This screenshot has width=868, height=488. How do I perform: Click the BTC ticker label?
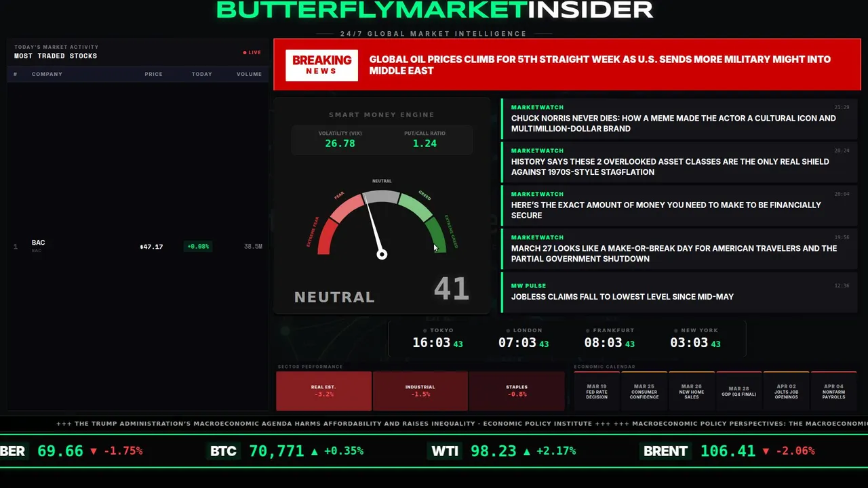pos(223,451)
